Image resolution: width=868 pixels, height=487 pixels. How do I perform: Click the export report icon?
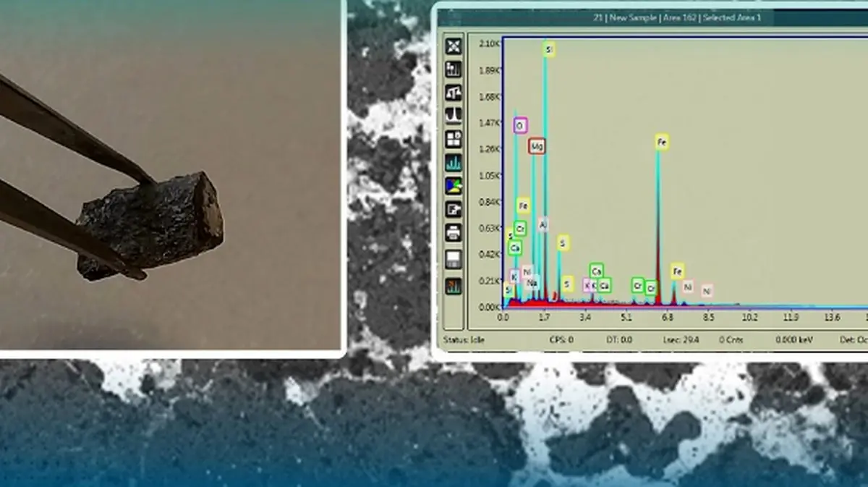tap(454, 210)
